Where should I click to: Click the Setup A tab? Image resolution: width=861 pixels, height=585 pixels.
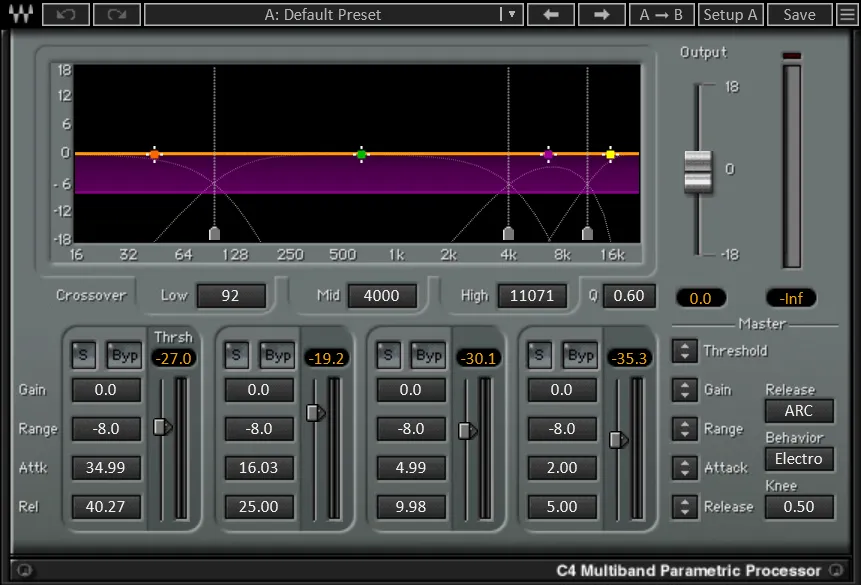[x=729, y=14]
